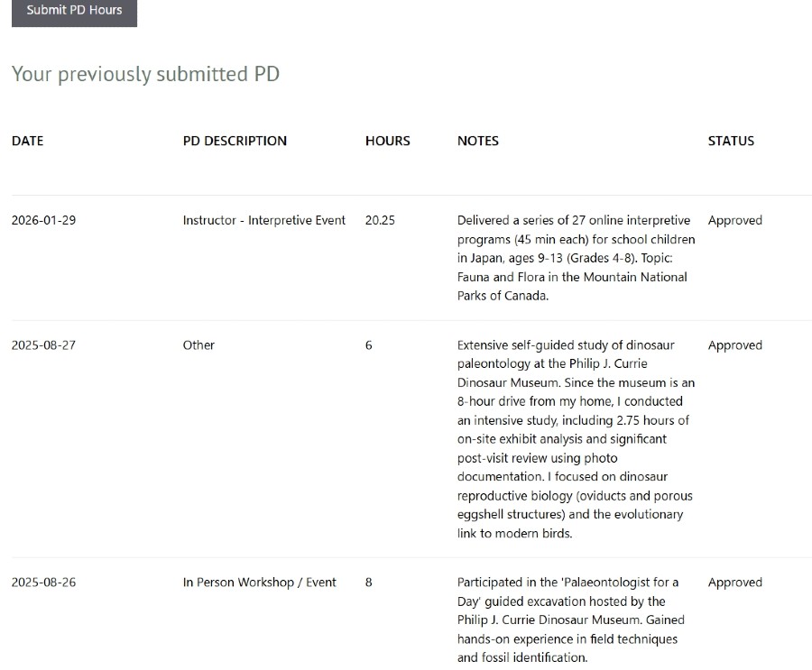Click the 20.25 hours value

tap(380, 220)
